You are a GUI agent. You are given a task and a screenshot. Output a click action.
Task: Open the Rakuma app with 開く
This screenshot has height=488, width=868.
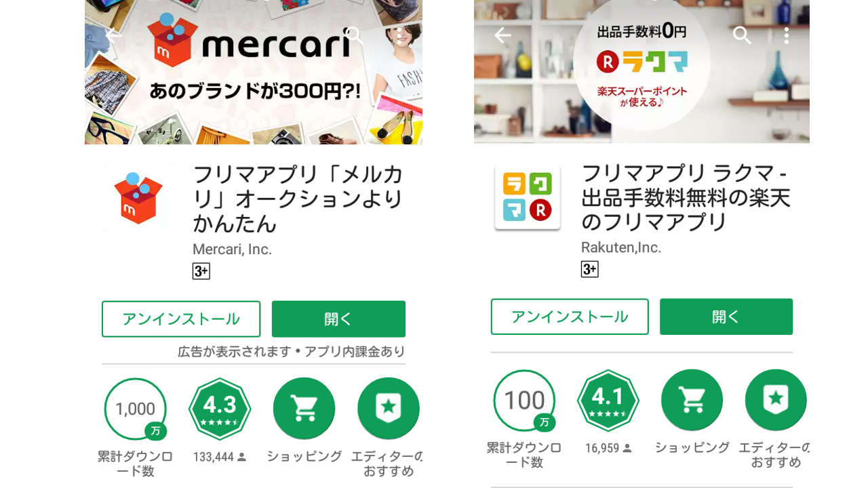[x=726, y=317]
